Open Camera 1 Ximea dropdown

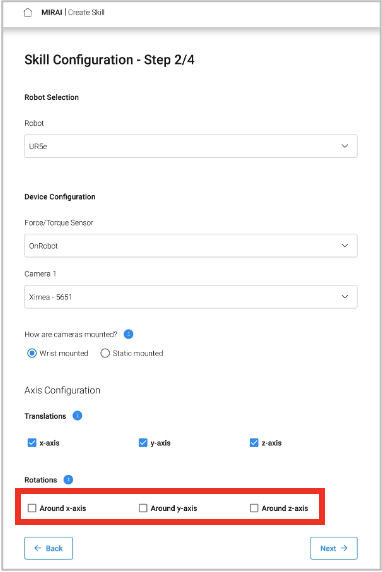click(x=191, y=297)
